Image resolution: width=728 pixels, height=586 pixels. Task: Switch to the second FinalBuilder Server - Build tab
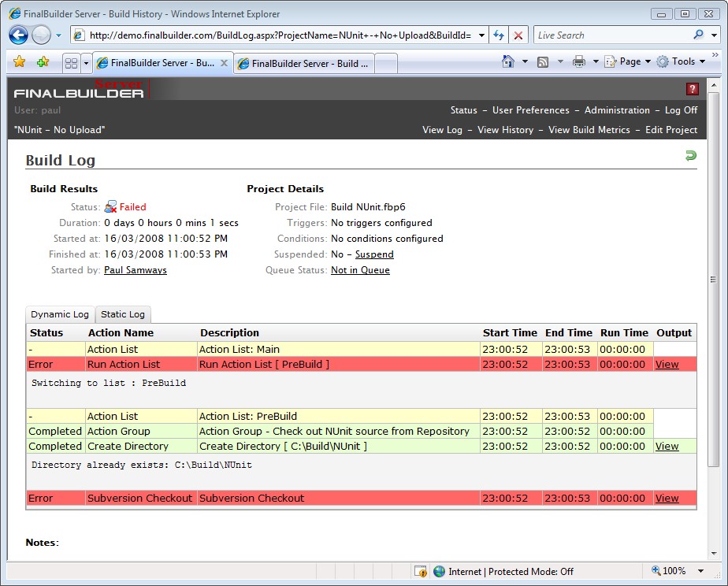point(303,64)
